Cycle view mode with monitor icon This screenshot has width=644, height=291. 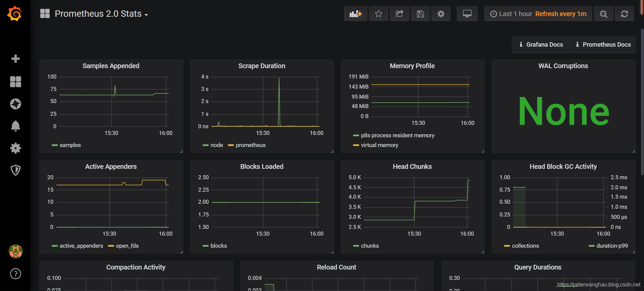click(467, 14)
